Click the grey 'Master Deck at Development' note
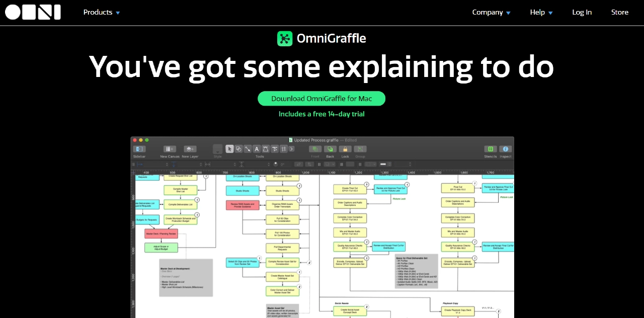The width and height of the screenshot is (644, 318). [x=186, y=278]
